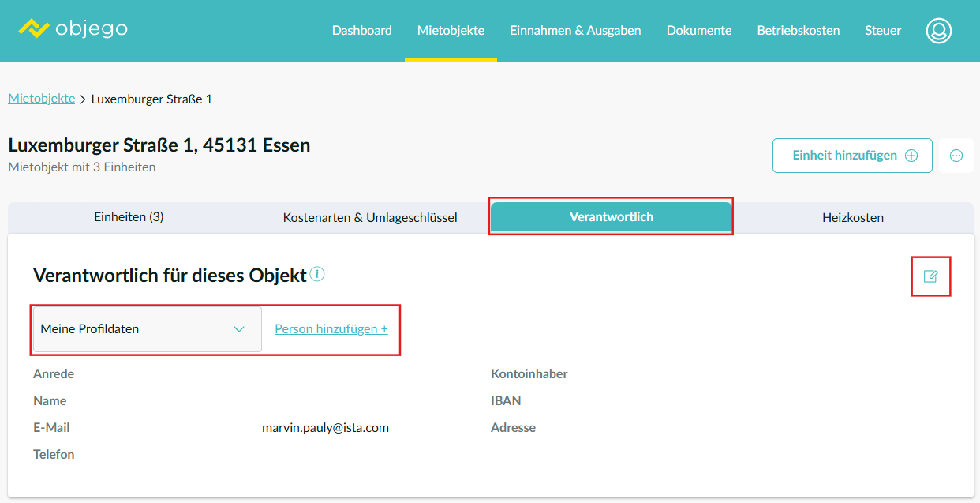The image size is (980, 503).
Task: Follow the Mietobjekte breadcrumb link
Action: pos(41,99)
